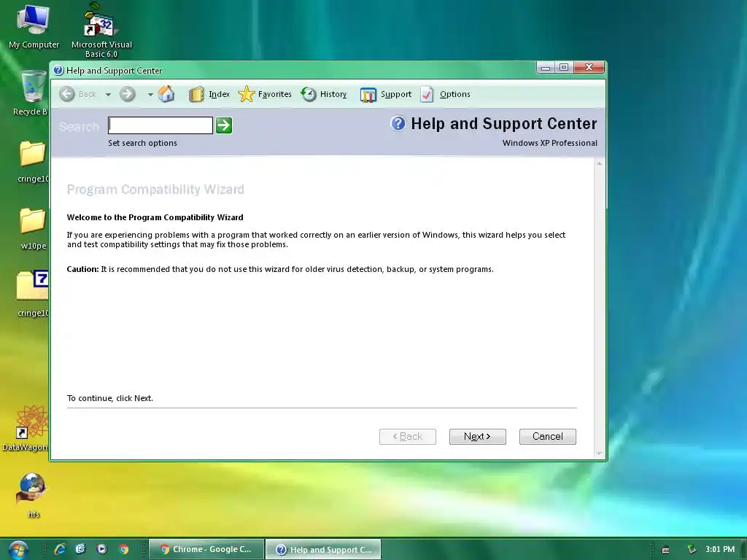
Task: Select Help and Support C... taskbar button
Action: (x=323, y=549)
